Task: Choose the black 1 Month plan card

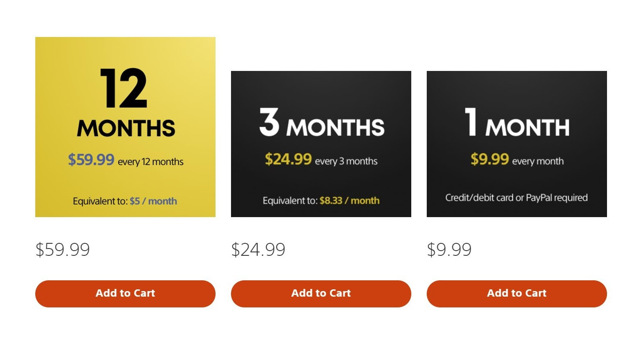Action: [x=517, y=144]
